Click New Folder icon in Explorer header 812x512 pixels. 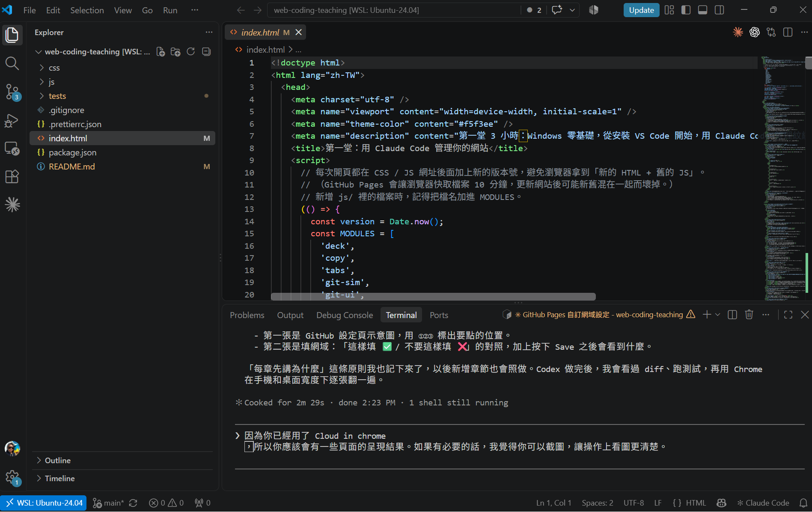point(175,52)
